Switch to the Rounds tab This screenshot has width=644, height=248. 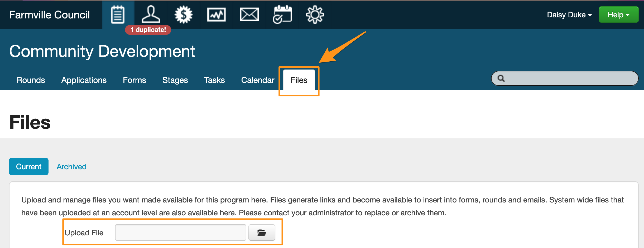point(31,80)
